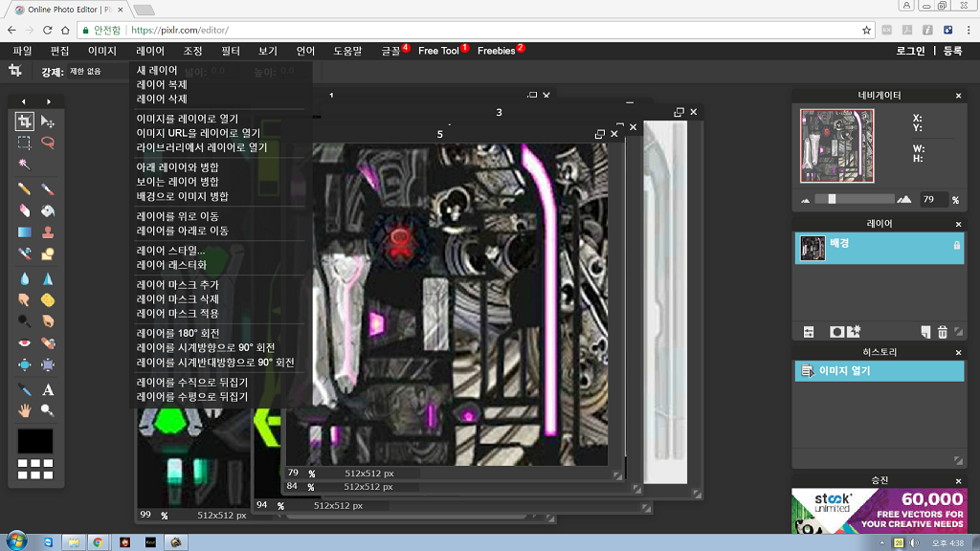Delete the layer with the trash icon

[943, 332]
